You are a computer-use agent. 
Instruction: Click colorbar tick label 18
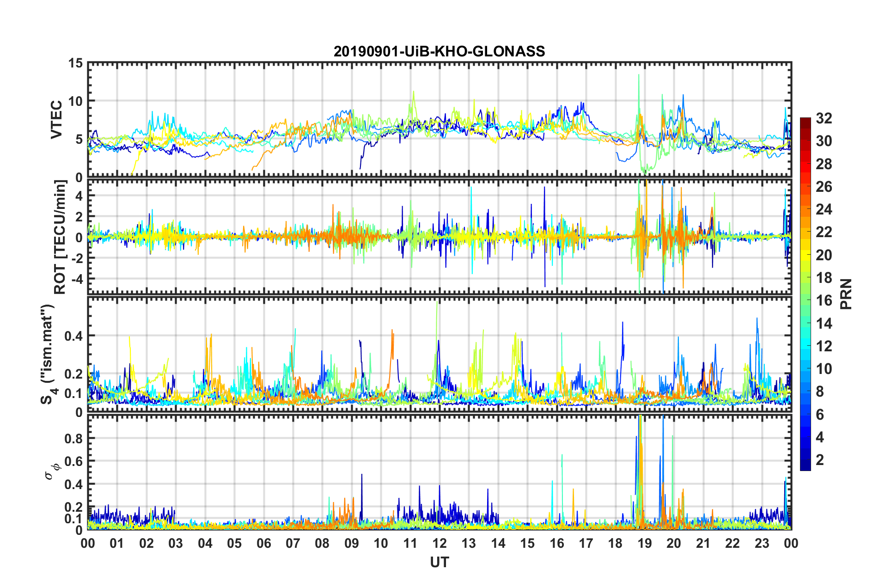pos(824,278)
